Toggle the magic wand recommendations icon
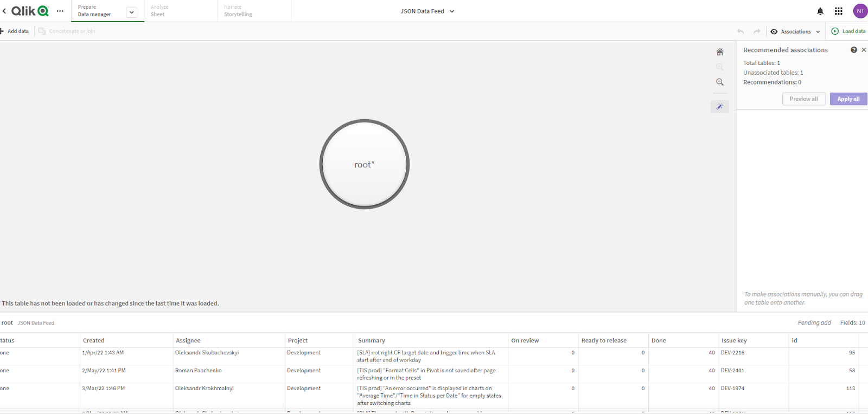Image resolution: width=868 pixels, height=414 pixels. [x=720, y=107]
